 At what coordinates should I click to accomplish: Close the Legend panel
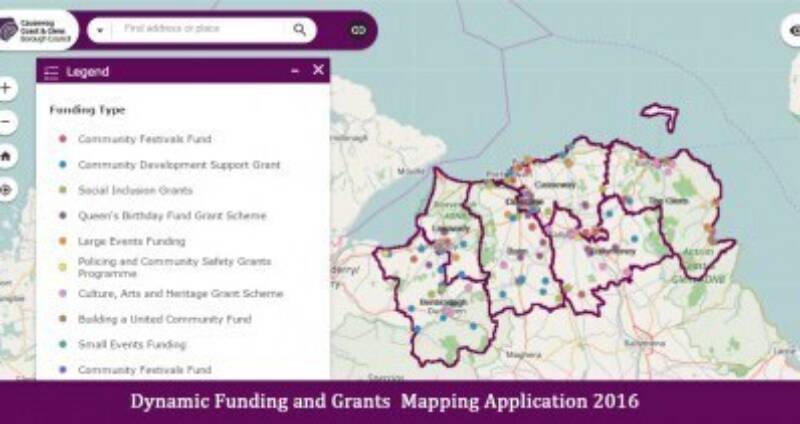tap(318, 70)
